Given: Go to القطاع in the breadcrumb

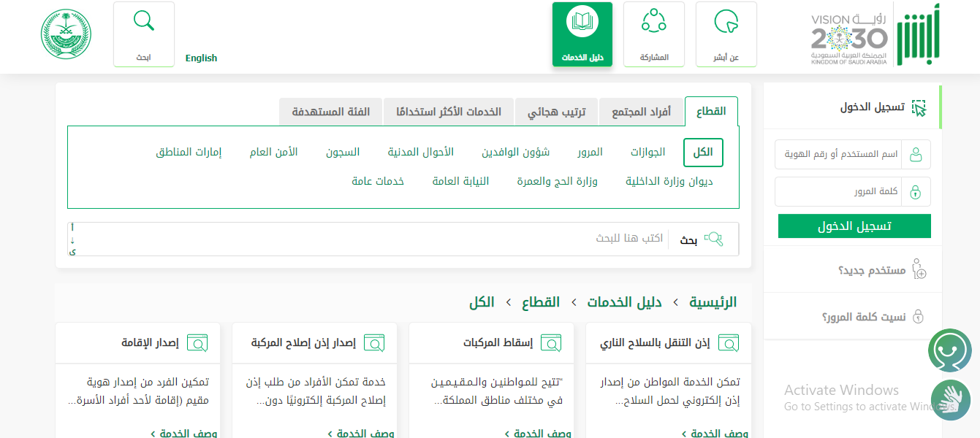Looking at the screenshot, I should point(541,302).
